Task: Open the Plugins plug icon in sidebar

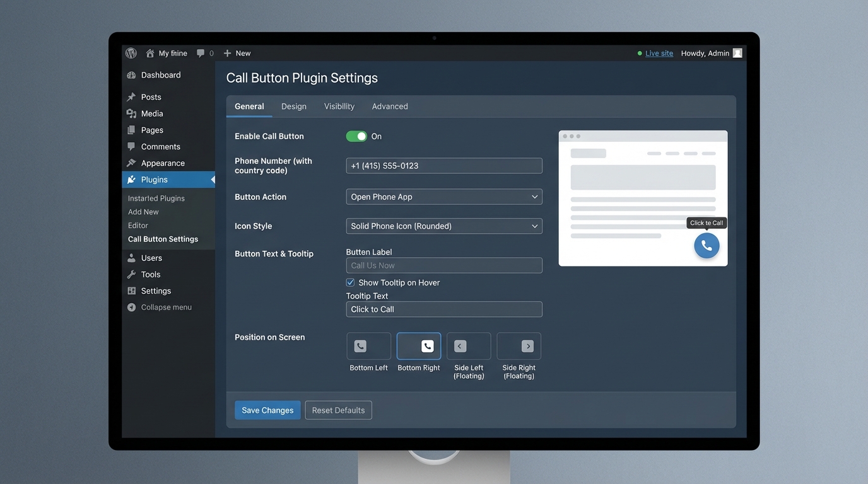Action: point(132,179)
